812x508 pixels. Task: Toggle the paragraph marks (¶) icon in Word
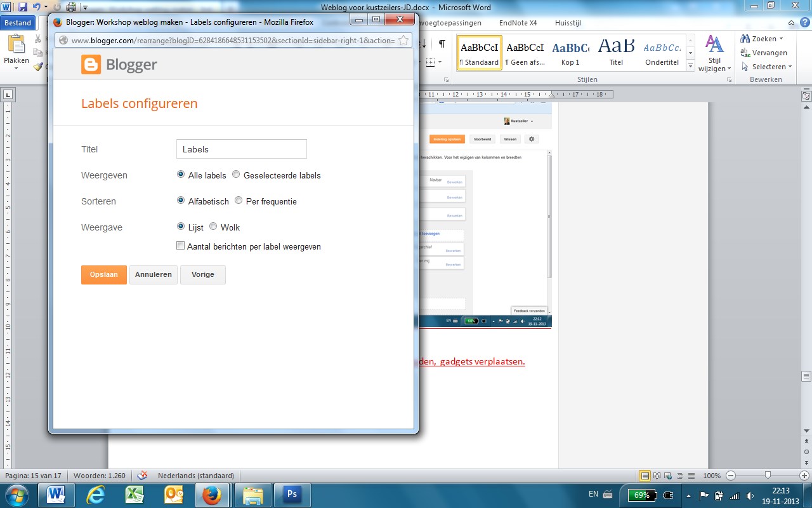tap(442, 43)
